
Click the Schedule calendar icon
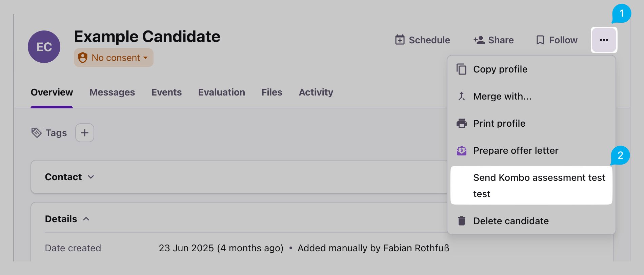click(x=400, y=40)
